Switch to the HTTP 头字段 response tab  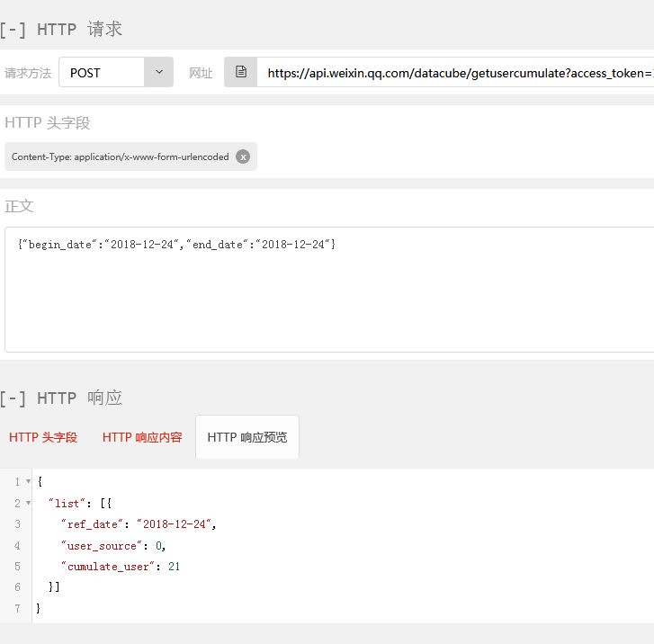43,437
